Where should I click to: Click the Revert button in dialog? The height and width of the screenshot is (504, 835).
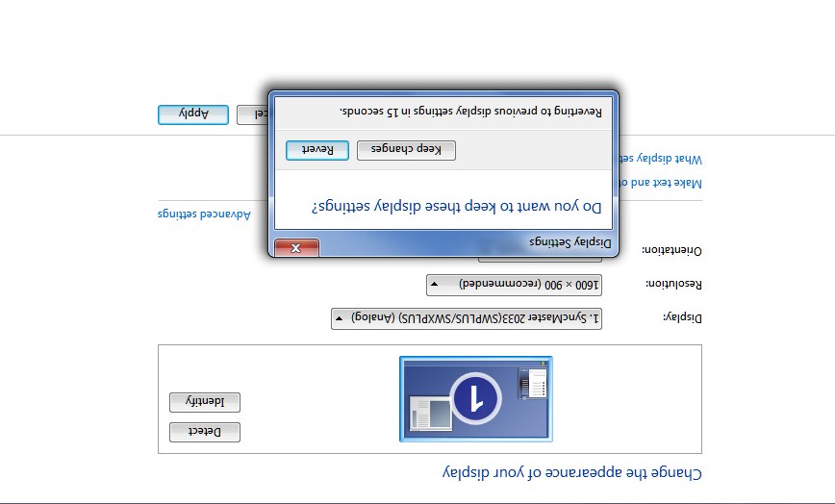317,150
